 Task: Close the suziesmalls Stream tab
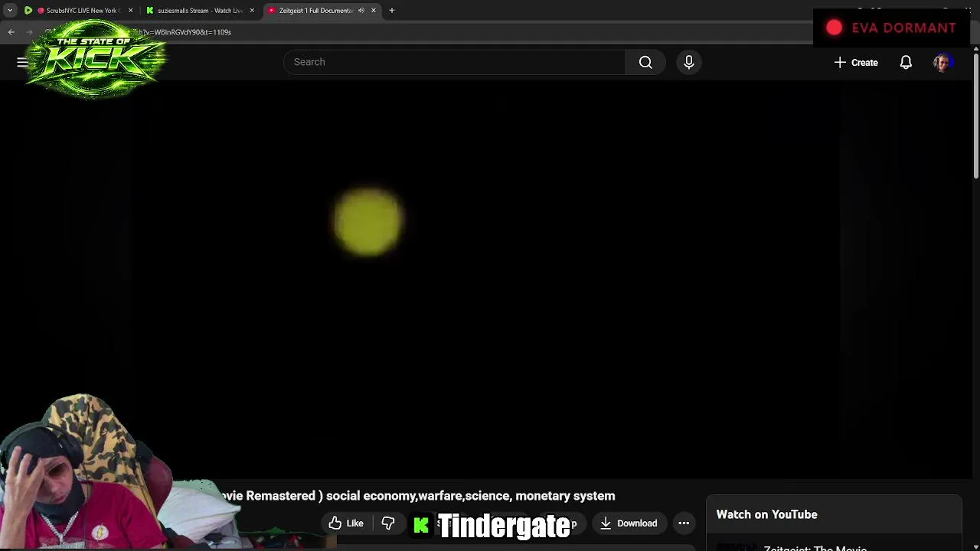coord(252,11)
